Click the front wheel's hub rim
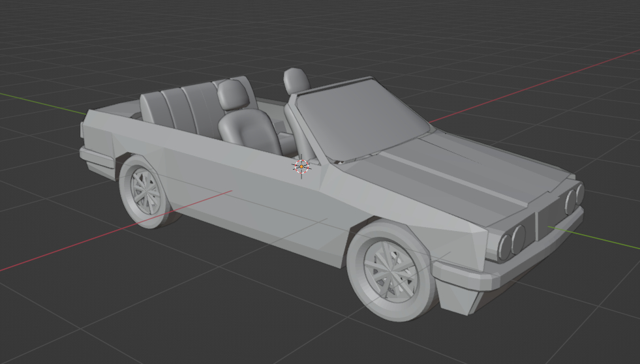The height and width of the screenshot is (364, 640). tap(391, 270)
